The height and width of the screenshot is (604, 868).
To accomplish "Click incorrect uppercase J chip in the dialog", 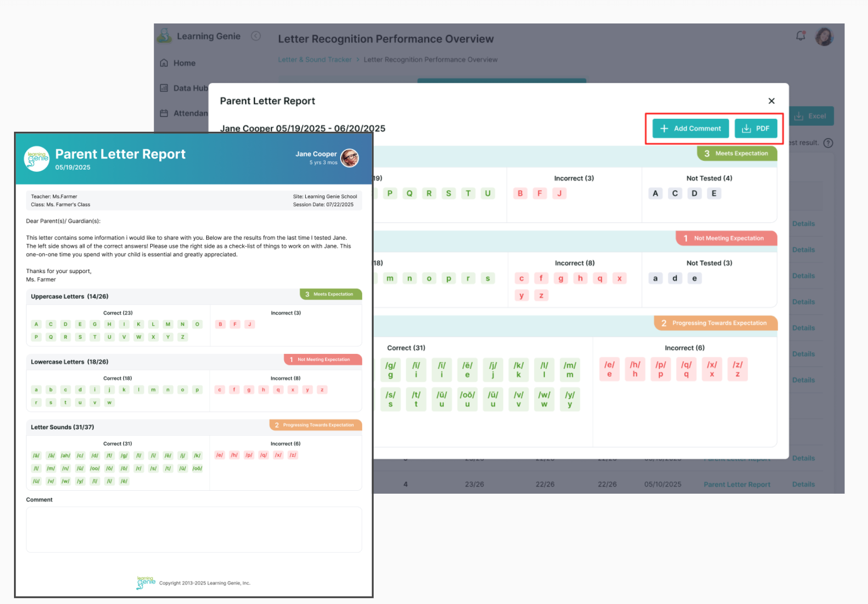I will pos(559,193).
